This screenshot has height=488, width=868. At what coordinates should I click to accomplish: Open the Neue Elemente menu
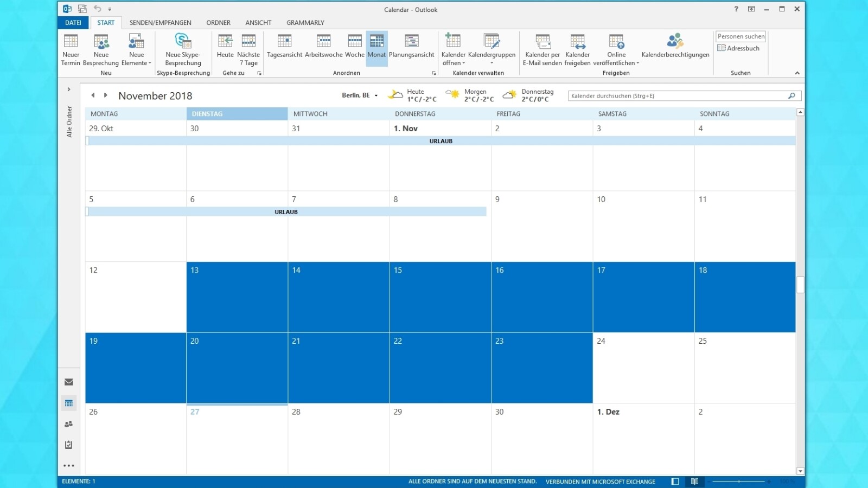136,49
